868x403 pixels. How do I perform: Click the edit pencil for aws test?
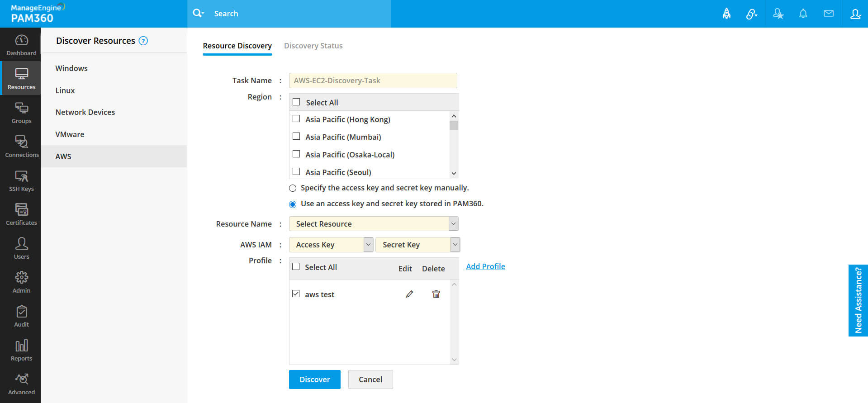[x=409, y=294]
